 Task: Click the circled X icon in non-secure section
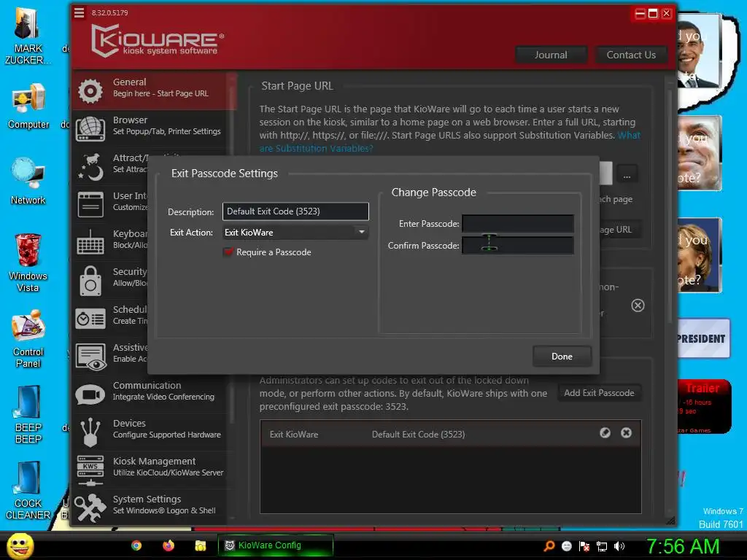pos(638,306)
